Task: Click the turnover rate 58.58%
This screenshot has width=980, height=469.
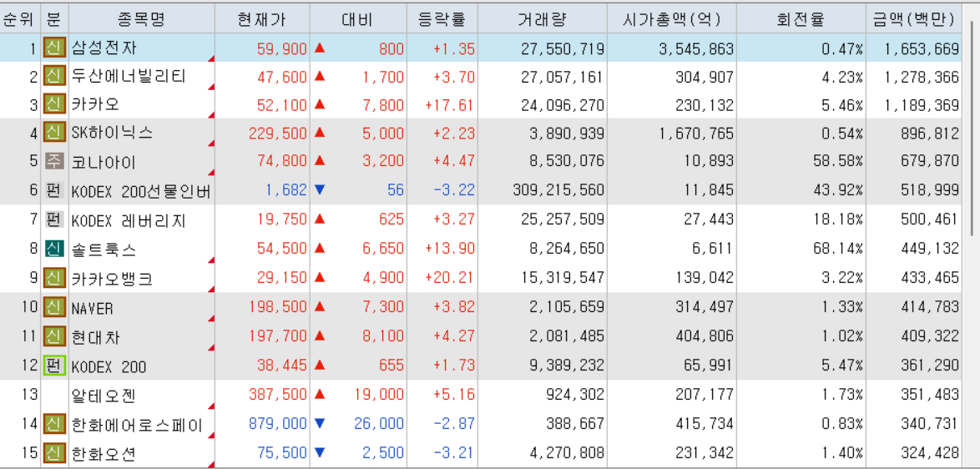Action: pyautogui.click(x=840, y=161)
